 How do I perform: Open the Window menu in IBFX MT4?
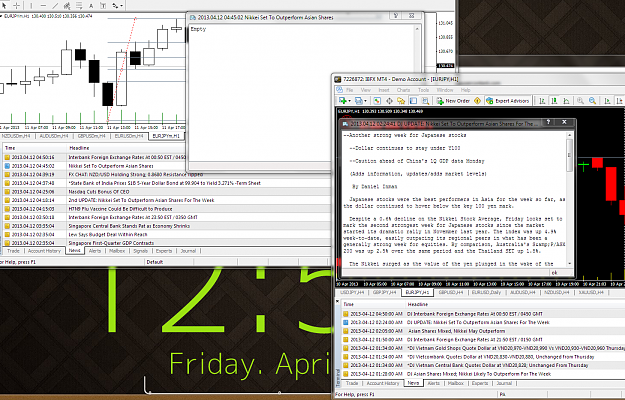(445, 90)
